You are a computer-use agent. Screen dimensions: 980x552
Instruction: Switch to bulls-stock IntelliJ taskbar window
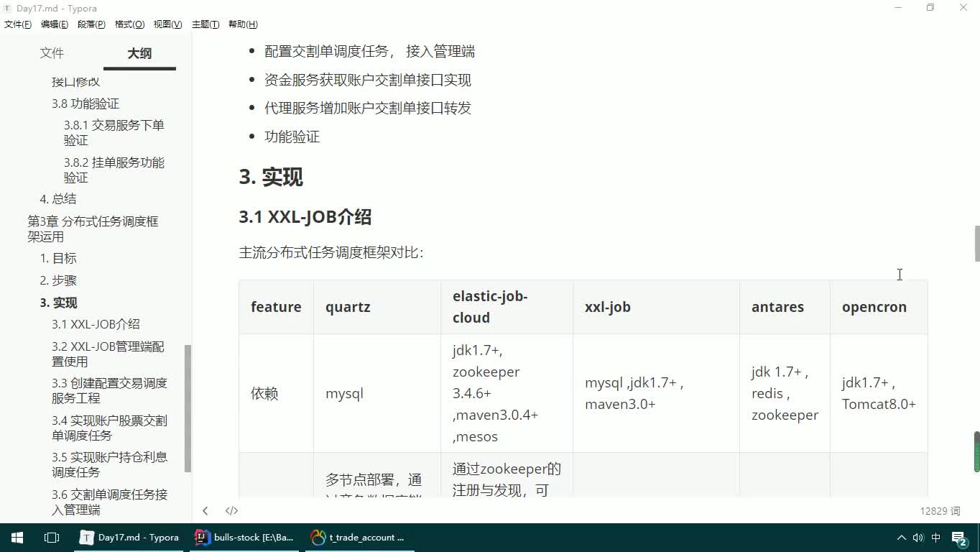tap(245, 537)
